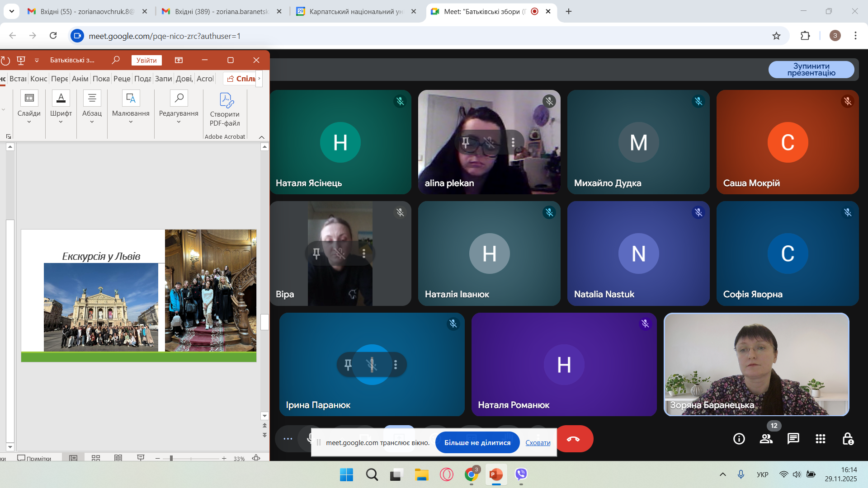Screen dimensions: 868x488
Task: Pin Ірина Паранюк's tile
Action: pyautogui.click(x=348, y=365)
